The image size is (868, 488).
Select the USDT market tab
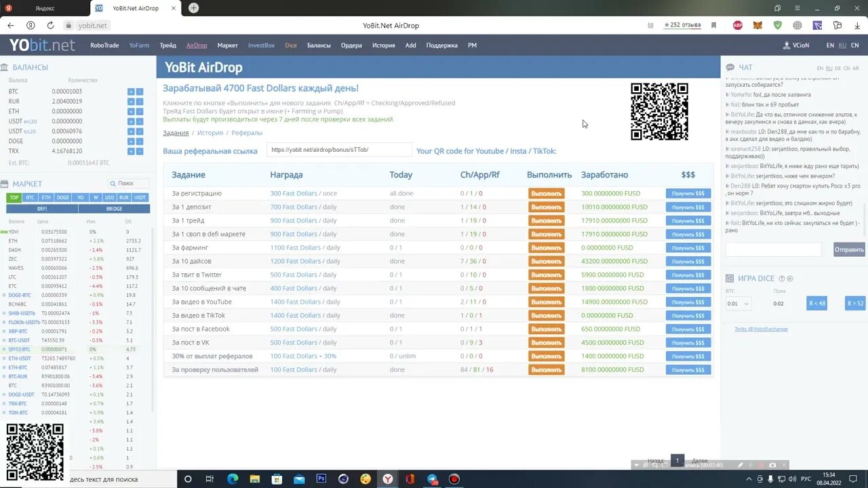click(140, 197)
